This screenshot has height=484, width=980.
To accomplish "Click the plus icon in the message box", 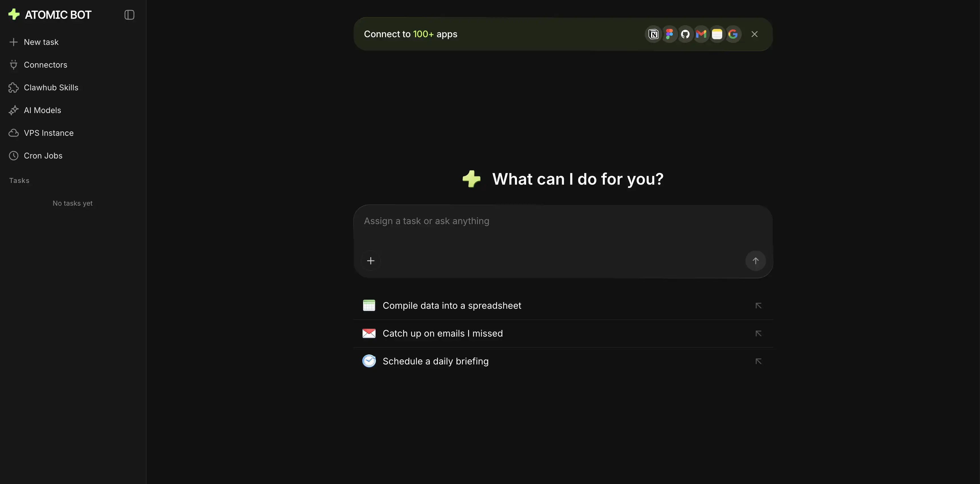I will click(x=370, y=261).
